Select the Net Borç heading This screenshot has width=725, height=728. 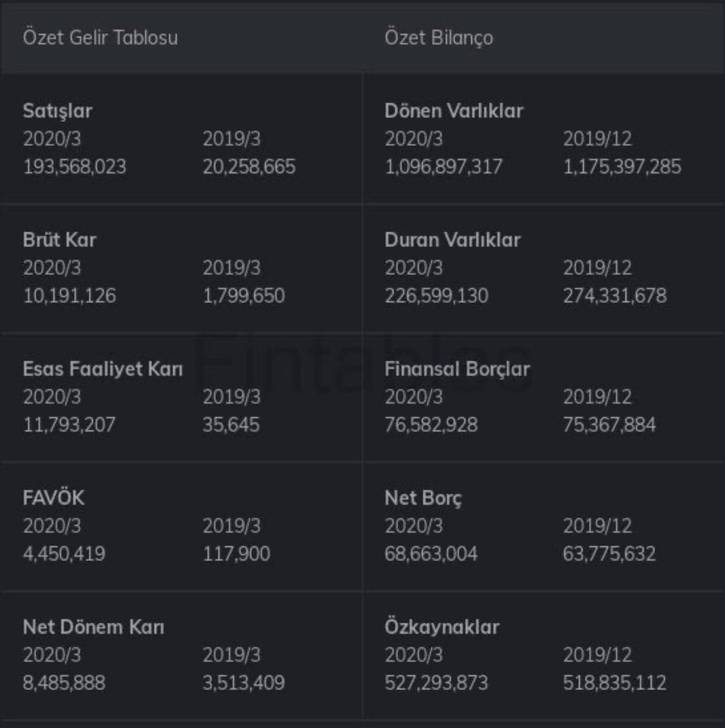[x=423, y=498]
